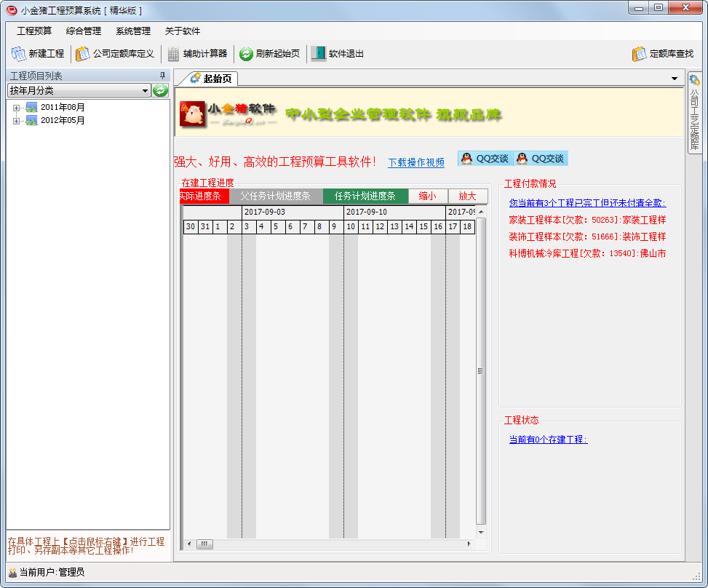708x588 pixels.
Task: Select the 2011年08月 tree label
Action: click(63, 108)
